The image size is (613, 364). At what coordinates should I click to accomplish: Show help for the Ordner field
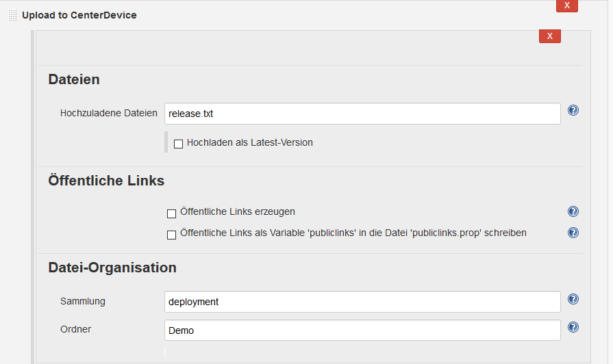[x=573, y=327]
